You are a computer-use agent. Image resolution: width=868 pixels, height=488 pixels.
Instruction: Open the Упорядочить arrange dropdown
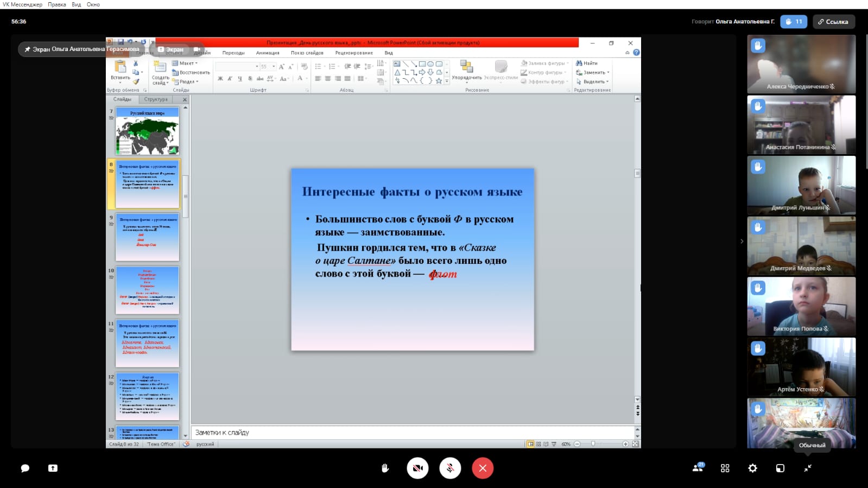point(467,71)
